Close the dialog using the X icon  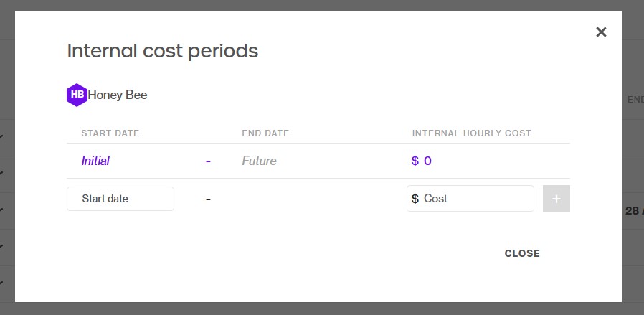(601, 32)
